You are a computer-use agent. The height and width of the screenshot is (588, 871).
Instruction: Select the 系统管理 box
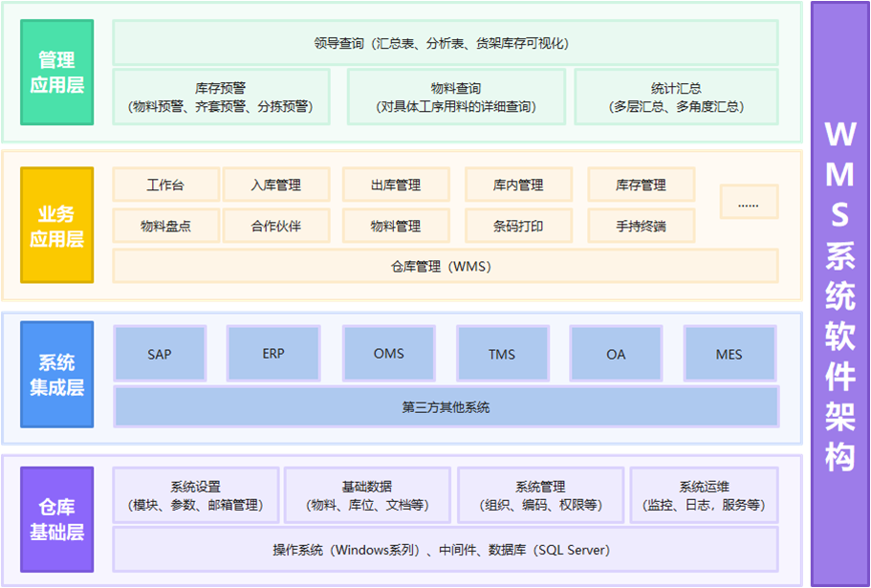tap(540, 495)
